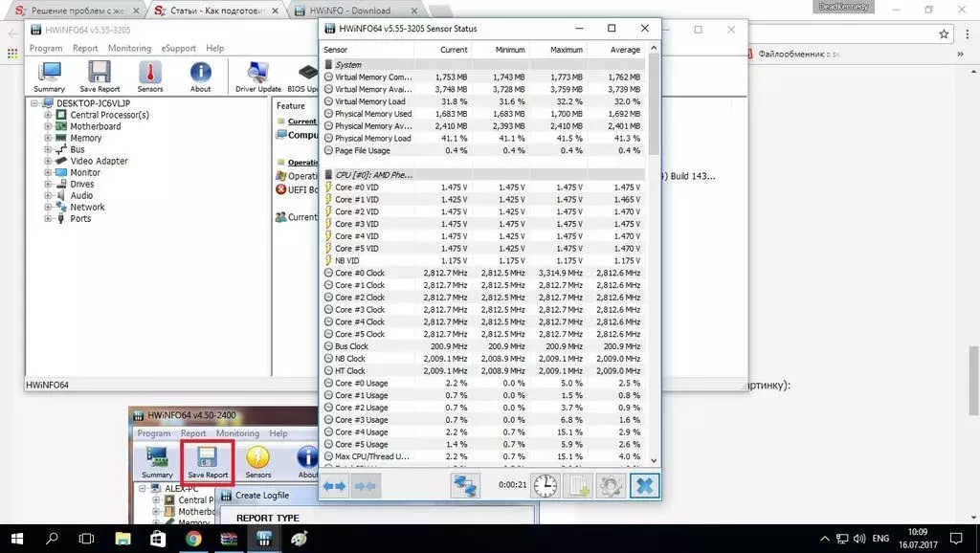Screen dimensions: 980x553
Task: Open Sensors from the HWiNFO64 v5.55 toolbar
Action: click(x=150, y=77)
